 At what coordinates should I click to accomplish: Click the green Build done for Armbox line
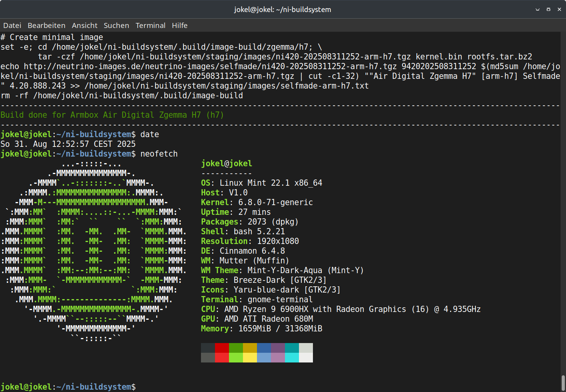112,115
